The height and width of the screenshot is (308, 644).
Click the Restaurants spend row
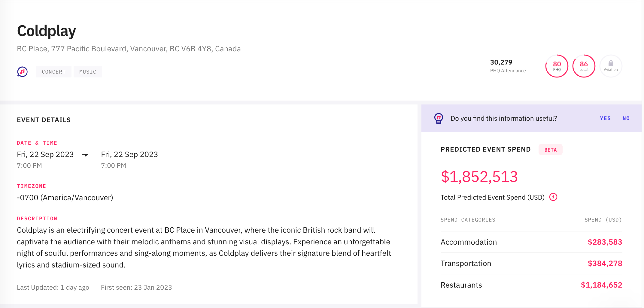531,285
